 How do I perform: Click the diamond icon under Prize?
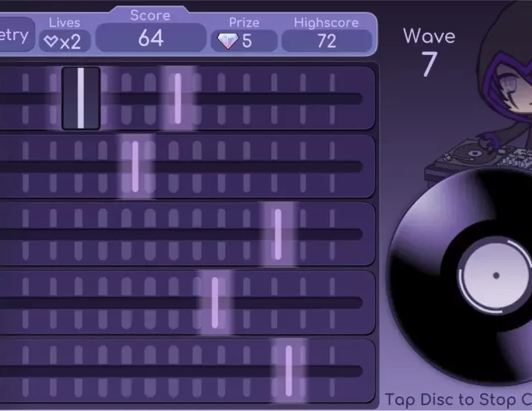pos(228,41)
